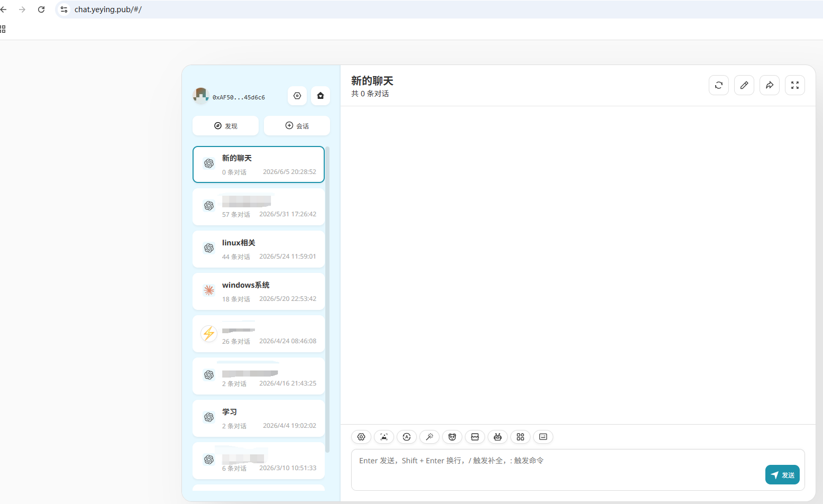Click timestamp 2026/5/24 11:59:01
This screenshot has width=823, height=504.
pos(288,256)
